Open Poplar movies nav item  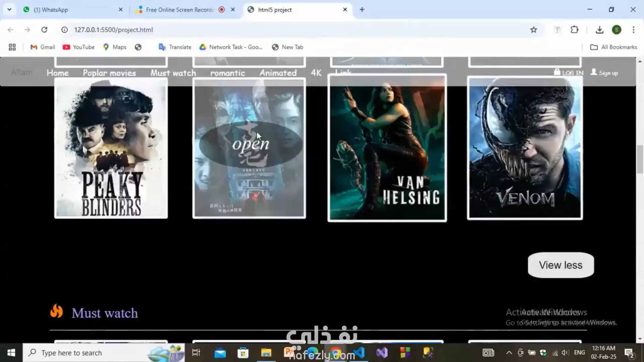click(109, 73)
